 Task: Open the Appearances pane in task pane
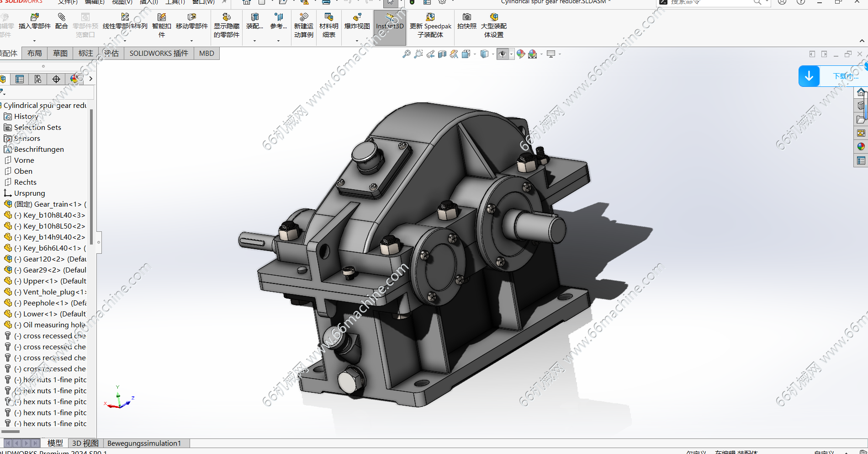pyautogui.click(x=861, y=147)
